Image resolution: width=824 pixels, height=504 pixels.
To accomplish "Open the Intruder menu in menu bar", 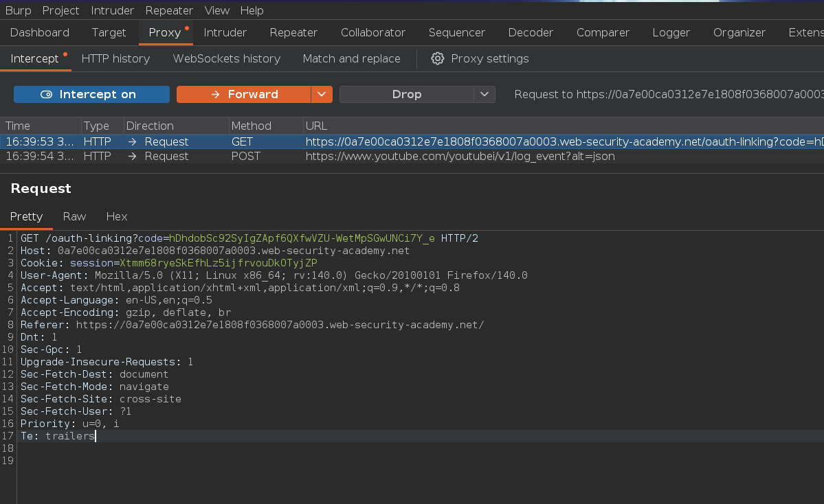I will (112, 10).
